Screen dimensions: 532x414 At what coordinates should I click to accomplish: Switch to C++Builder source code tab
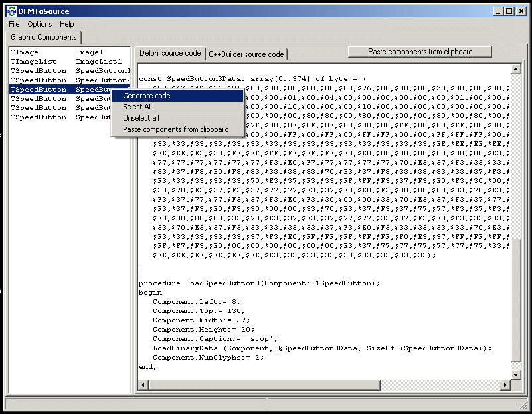[x=246, y=54]
